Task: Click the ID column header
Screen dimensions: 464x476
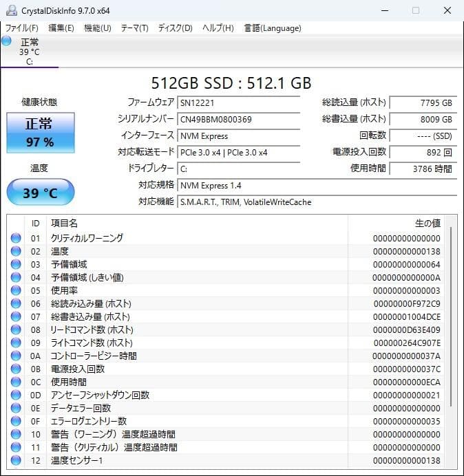Action: pos(35,224)
